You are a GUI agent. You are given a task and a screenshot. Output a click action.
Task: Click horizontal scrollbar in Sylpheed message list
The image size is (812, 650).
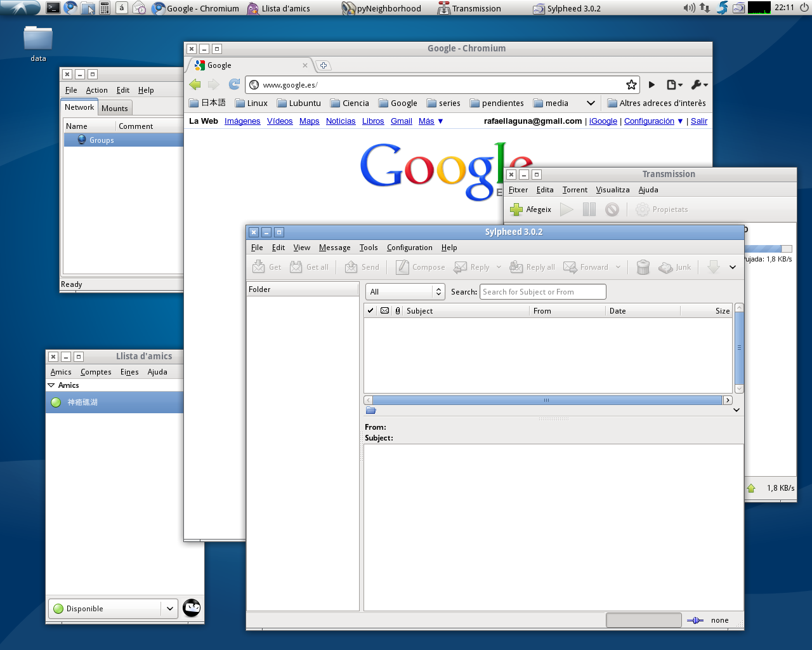tap(548, 400)
